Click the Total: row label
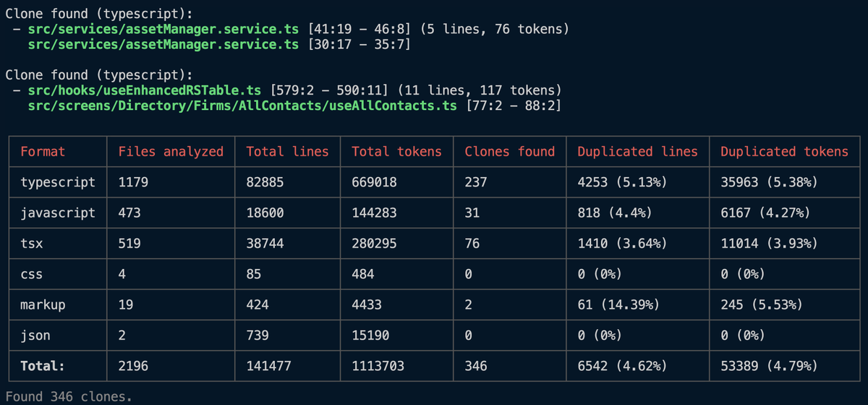This screenshot has height=405, width=868. (42, 366)
